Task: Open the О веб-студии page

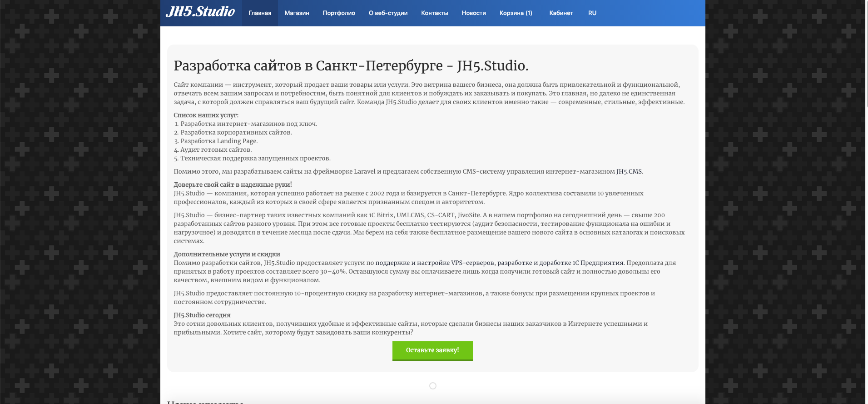Action: click(388, 13)
